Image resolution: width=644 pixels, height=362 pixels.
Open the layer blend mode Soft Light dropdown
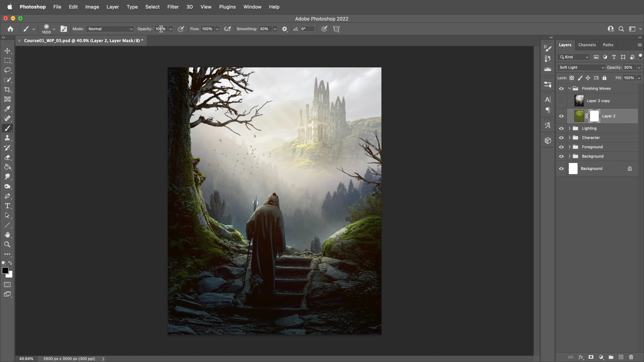[x=581, y=67]
